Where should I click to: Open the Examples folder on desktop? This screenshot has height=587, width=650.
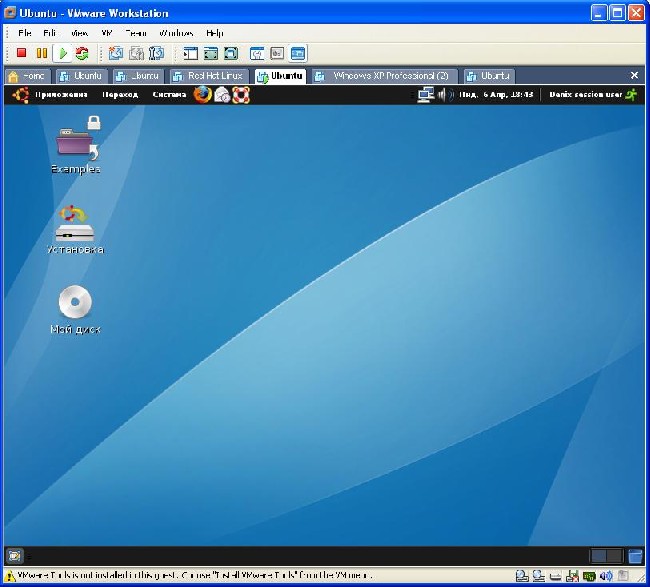pyautogui.click(x=76, y=145)
